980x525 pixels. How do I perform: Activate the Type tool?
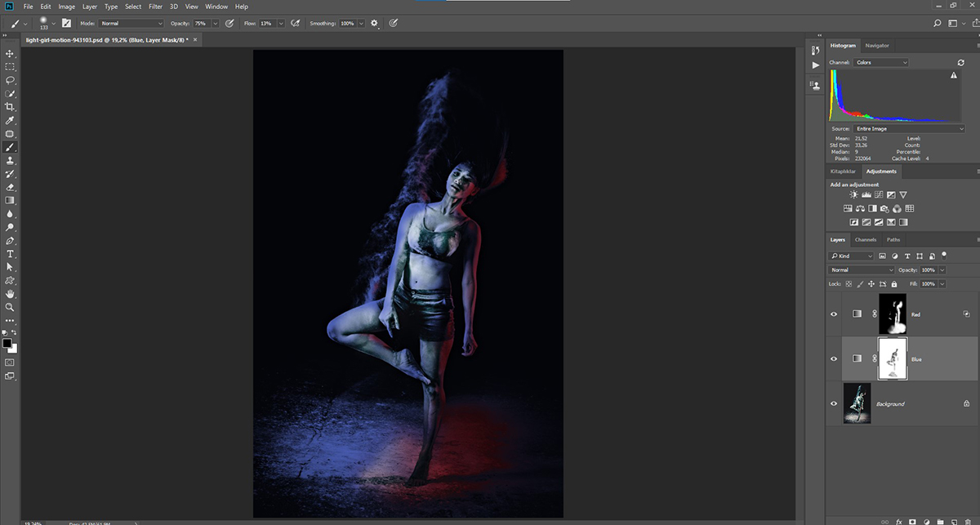(10, 254)
